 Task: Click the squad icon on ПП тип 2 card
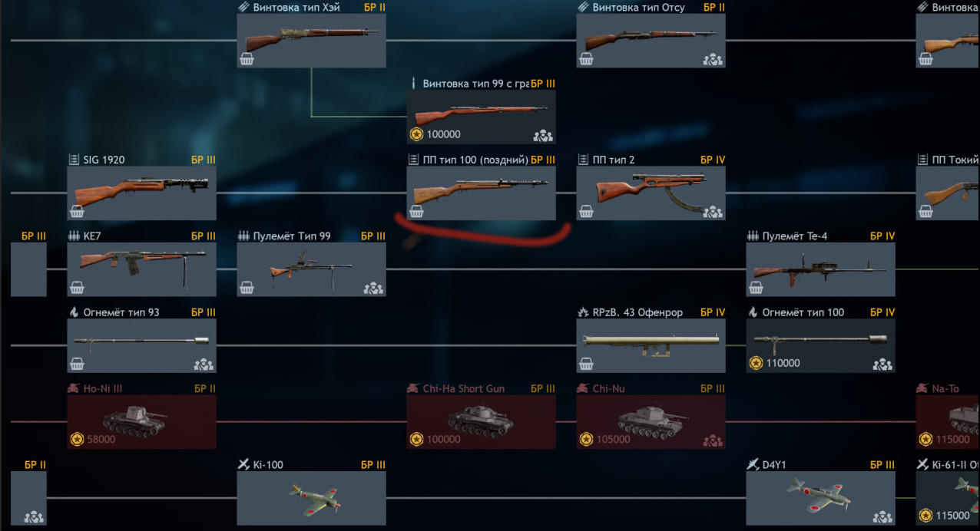click(x=713, y=212)
